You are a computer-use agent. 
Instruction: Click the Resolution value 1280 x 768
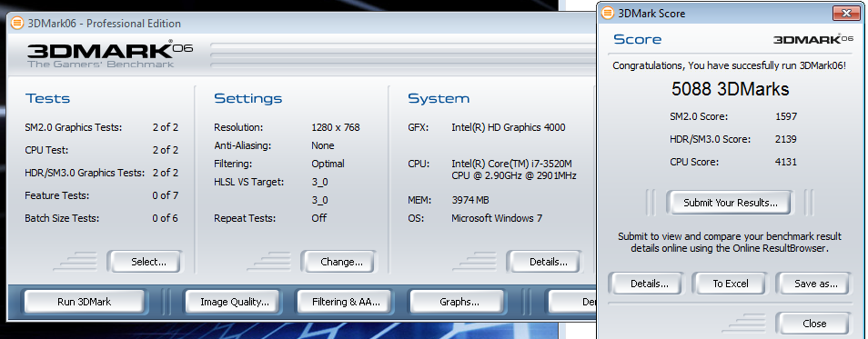pos(336,127)
